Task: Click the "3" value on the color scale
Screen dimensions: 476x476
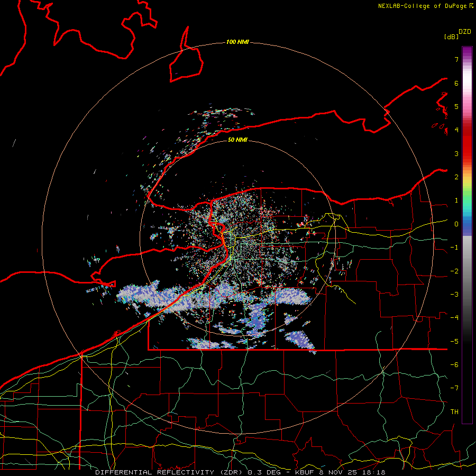Action: pos(456,153)
